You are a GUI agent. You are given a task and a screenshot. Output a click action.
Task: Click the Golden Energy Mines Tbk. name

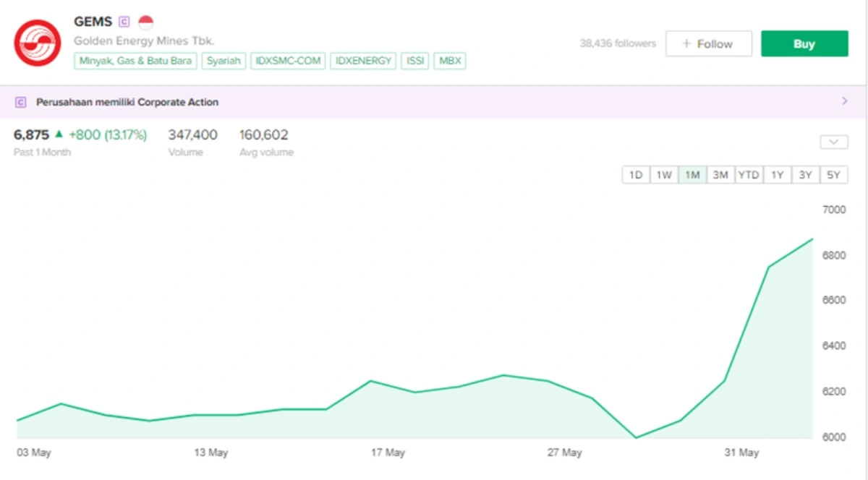click(x=144, y=40)
